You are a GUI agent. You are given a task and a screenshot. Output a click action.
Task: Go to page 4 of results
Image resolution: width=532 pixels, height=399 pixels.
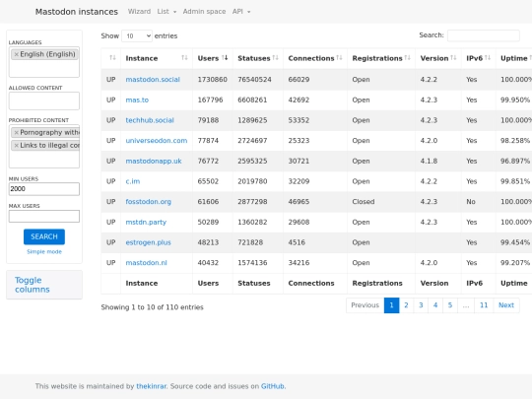435,305
